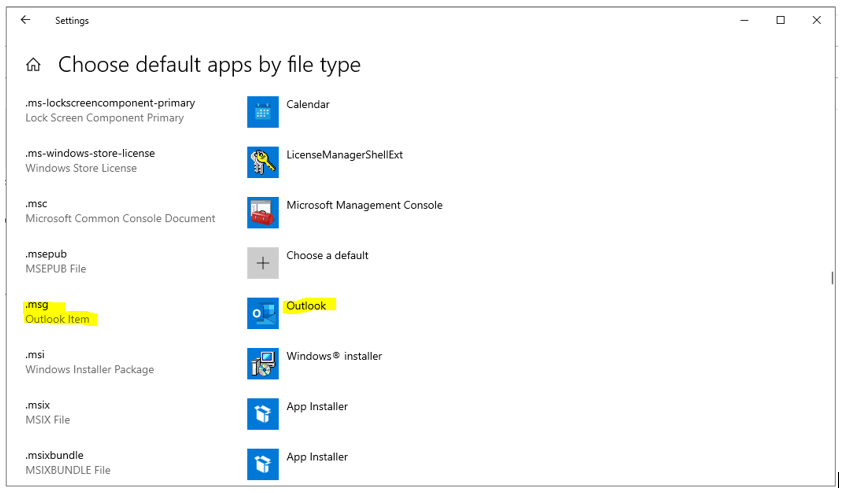The height and width of the screenshot is (493, 842).
Task: Click 'Windows Store License' description
Action: coord(81,168)
